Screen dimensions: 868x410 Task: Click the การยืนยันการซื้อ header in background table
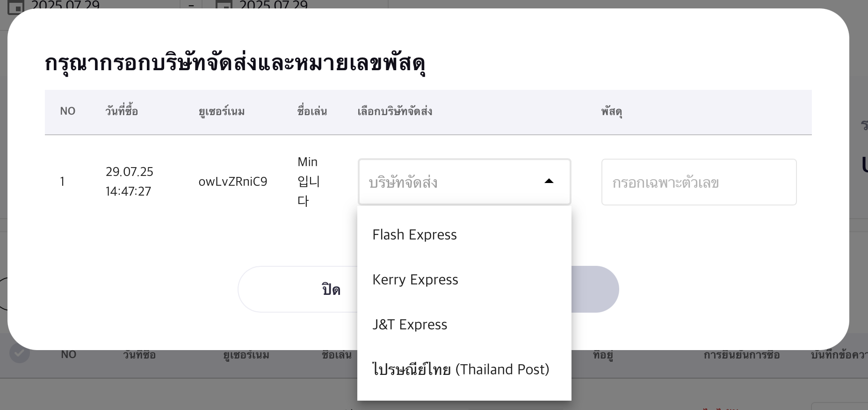741,355
